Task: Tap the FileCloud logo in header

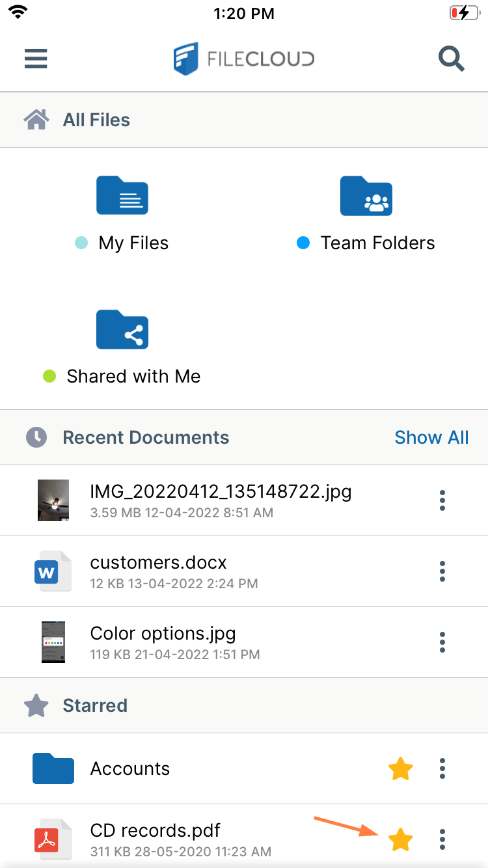Action: coord(244,59)
